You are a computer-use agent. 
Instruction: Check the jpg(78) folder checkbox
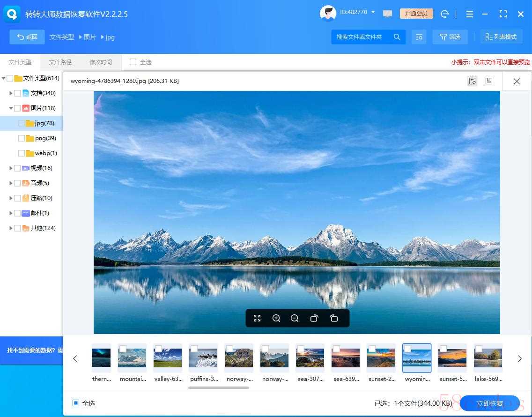[22, 123]
